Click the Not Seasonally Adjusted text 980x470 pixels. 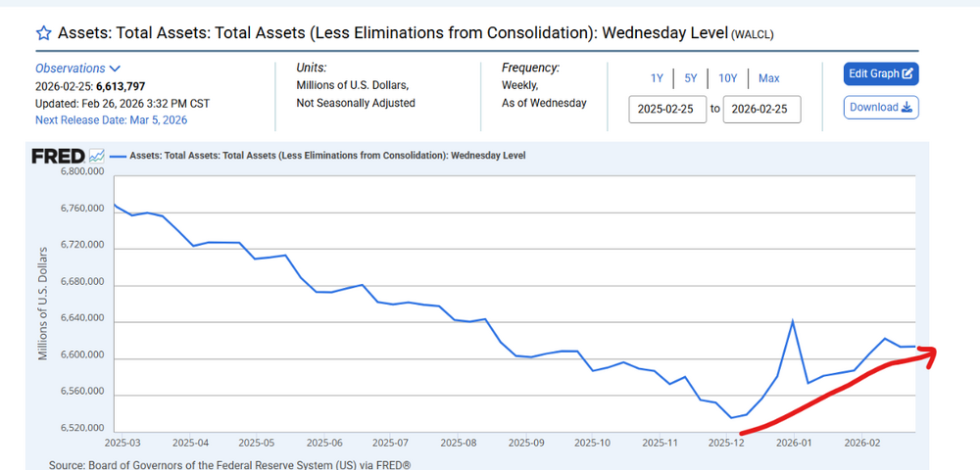coord(355,103)
